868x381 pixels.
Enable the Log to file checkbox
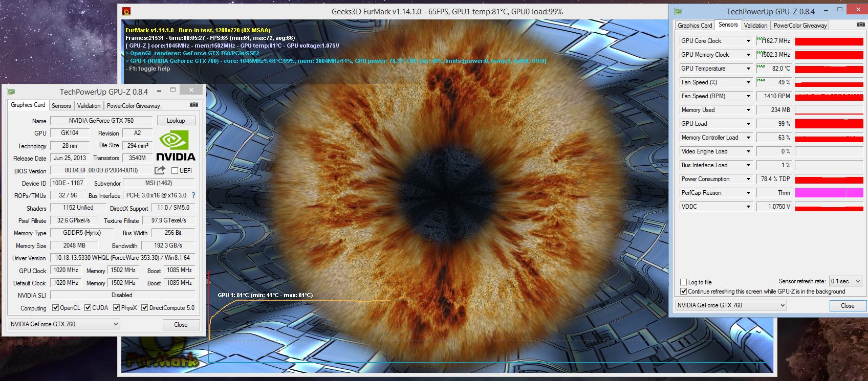point(683,282)
